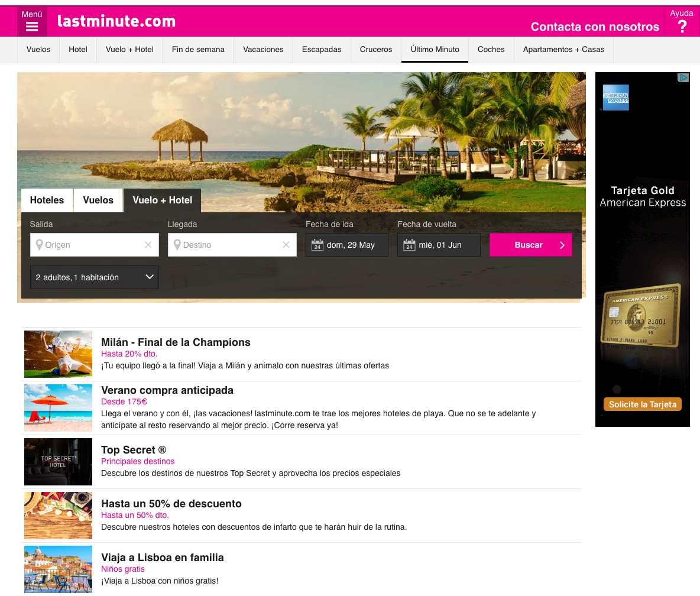Click Solicite la Tarjeta ad button
Viewport: 700px width, 596px height.
643,404
